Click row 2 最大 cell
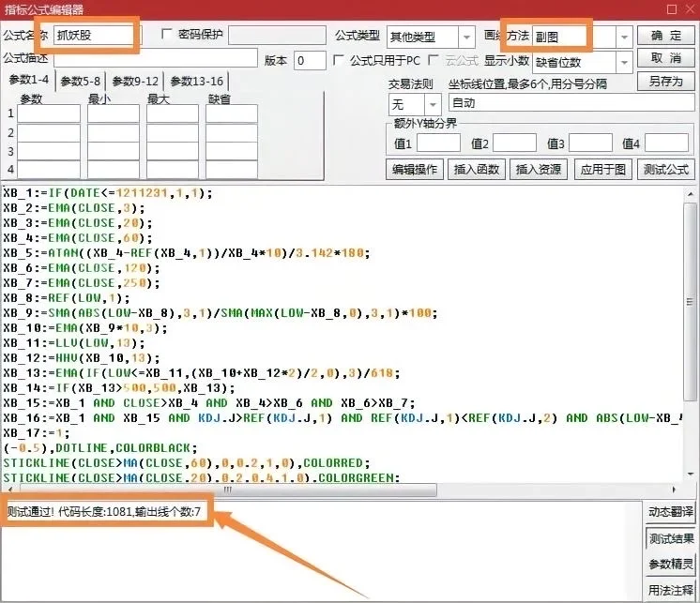 (173, 133)
